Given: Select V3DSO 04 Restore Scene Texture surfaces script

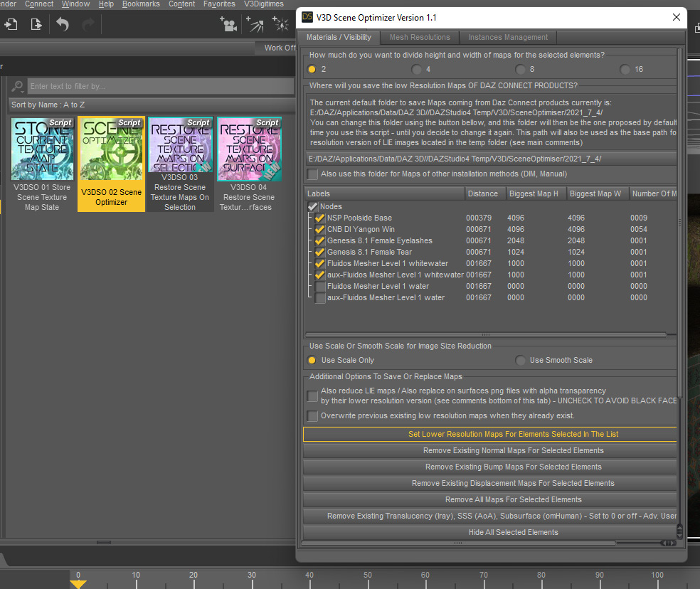Looking at the screenshot, I should tap(249, 164).
